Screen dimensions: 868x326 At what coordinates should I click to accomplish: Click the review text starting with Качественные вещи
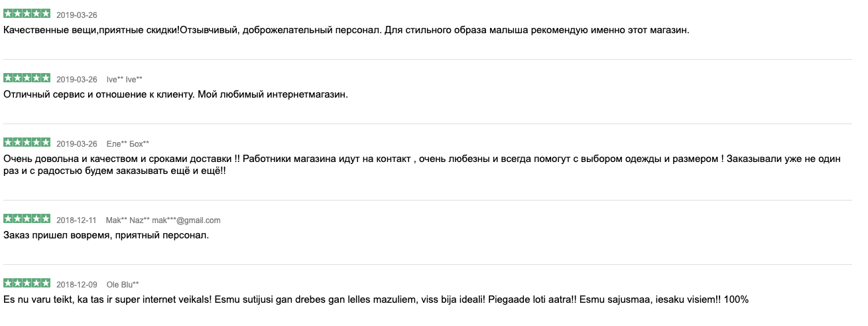[x=346, y=30]
